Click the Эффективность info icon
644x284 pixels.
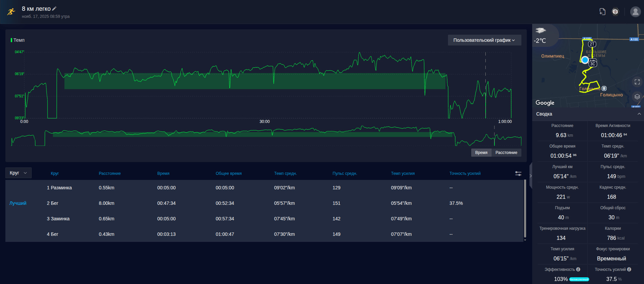click(578, 270)
